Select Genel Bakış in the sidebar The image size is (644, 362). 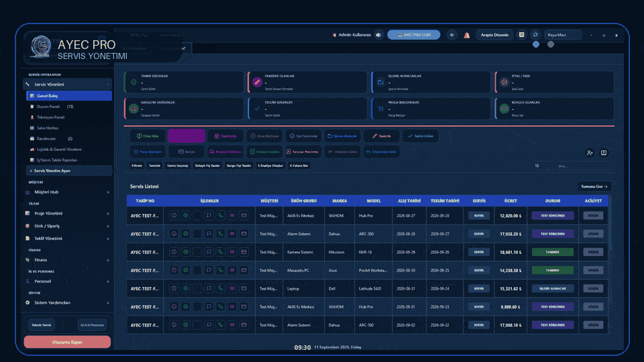coord(69,96)
